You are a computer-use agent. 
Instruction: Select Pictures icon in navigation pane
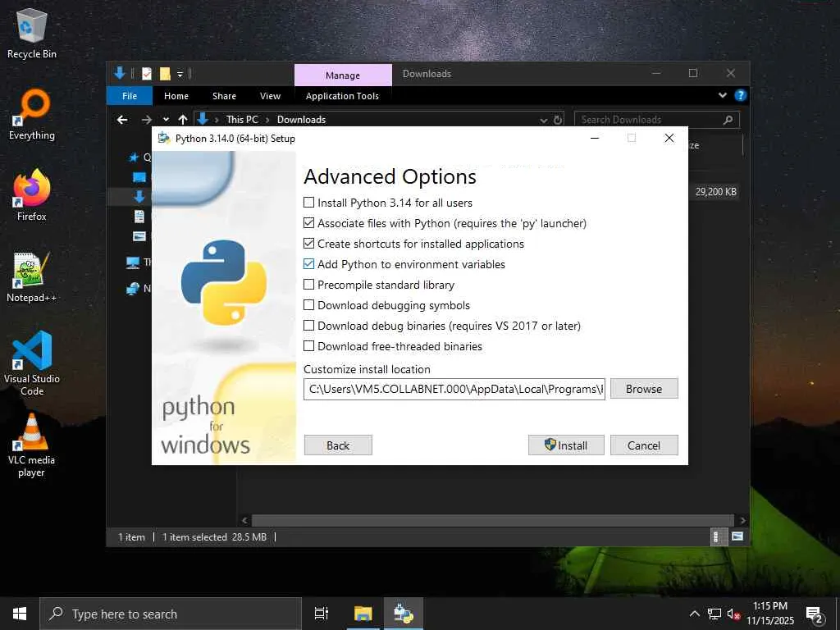pyautogui.click(x=139, y=236)
